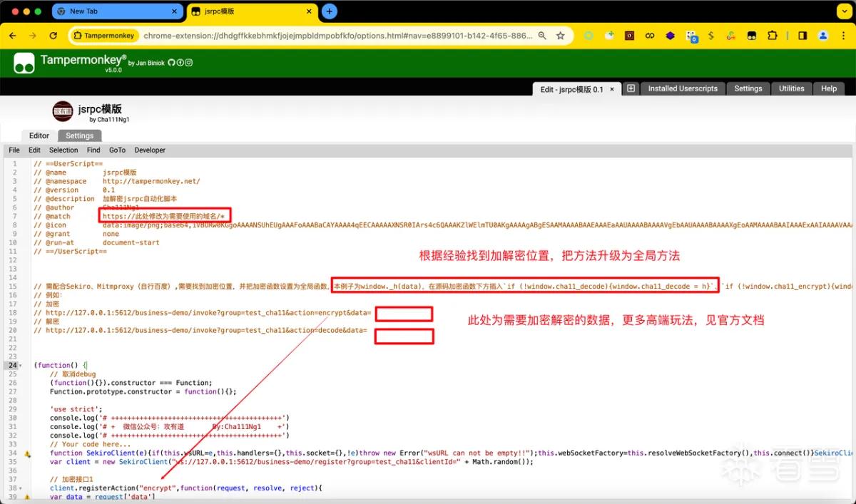Viewport: 856px width, 504px height.
Task: Switch to Installed Userscripts tab
Action: coord(683,88)
